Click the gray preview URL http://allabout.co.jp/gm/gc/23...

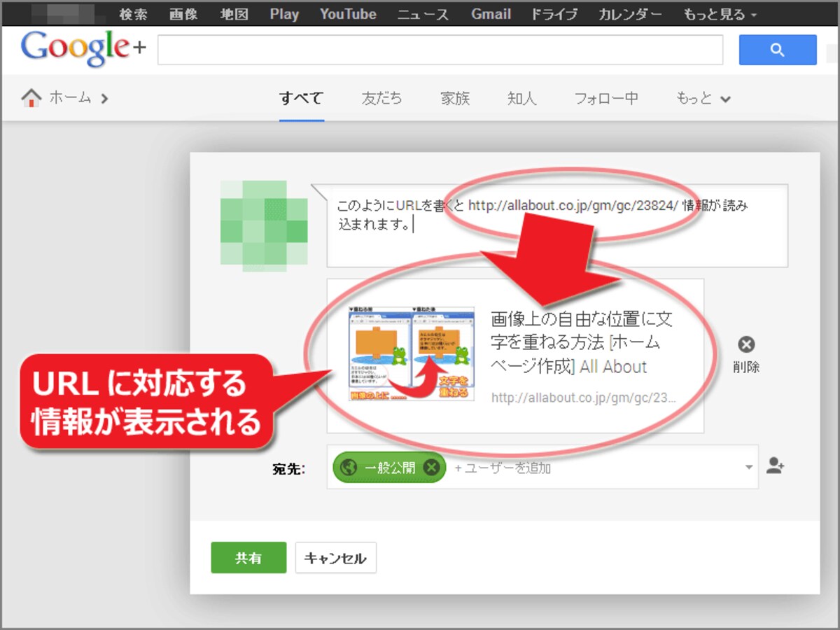click(x=584, y=398)
